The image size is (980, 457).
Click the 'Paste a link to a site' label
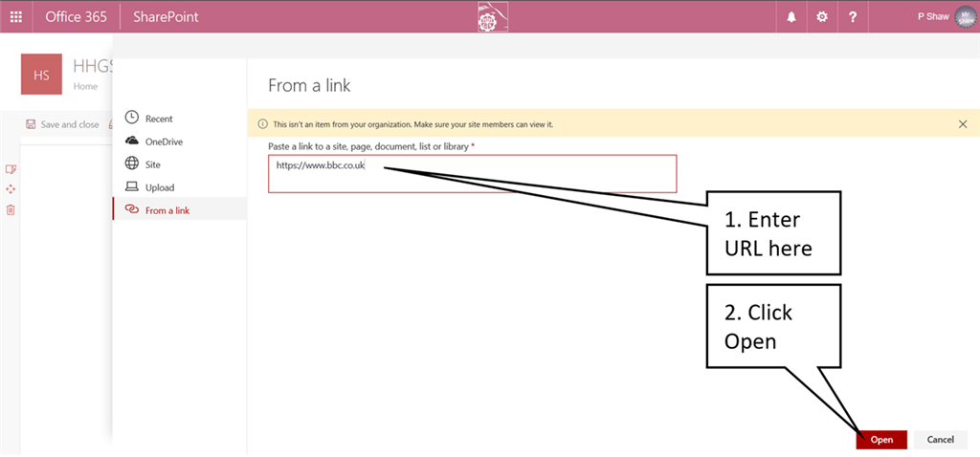[371, 146]
